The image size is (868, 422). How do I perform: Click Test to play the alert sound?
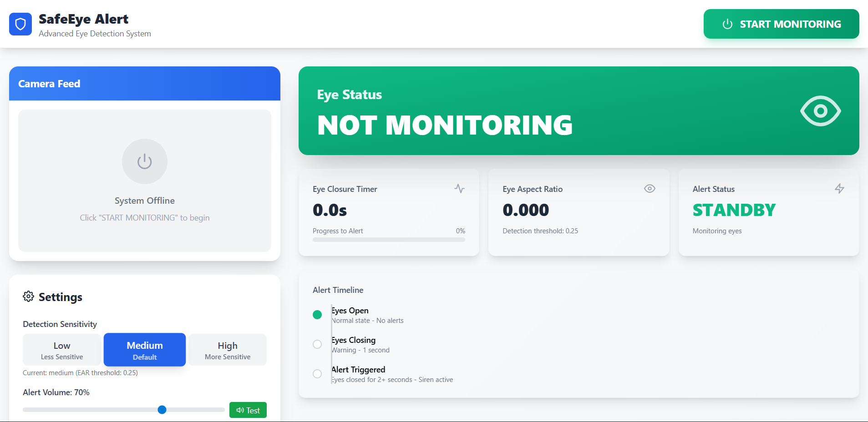tap(248, 409)
